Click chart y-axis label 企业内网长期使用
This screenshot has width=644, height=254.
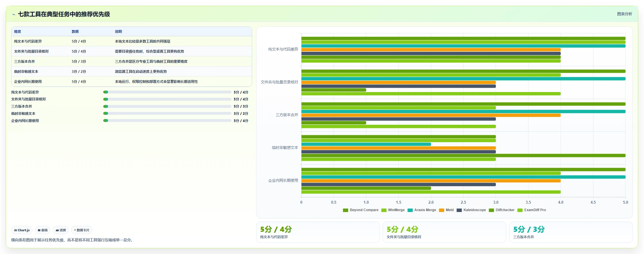point(283,181)
